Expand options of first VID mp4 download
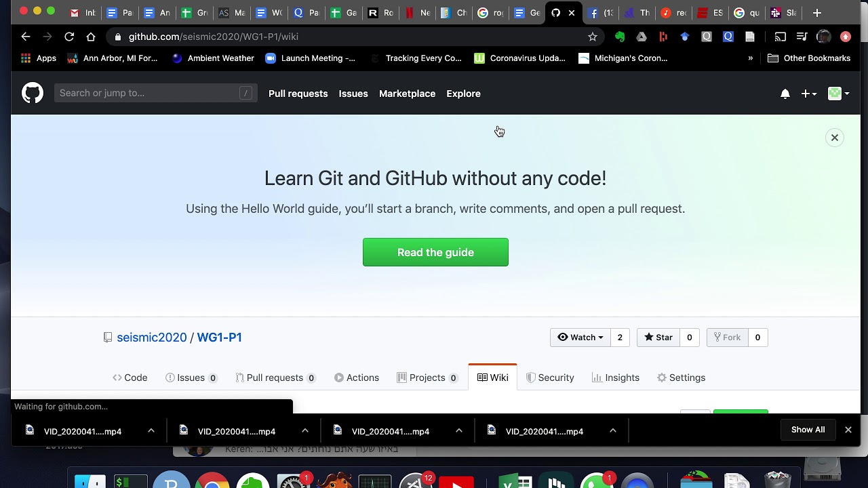 coord(151,431)
